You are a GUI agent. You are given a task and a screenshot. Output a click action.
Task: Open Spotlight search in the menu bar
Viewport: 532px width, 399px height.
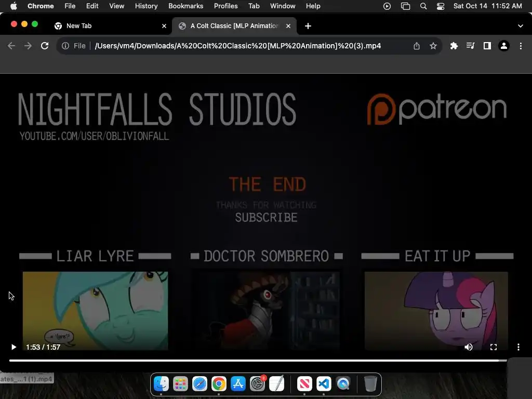click(423, 6)
